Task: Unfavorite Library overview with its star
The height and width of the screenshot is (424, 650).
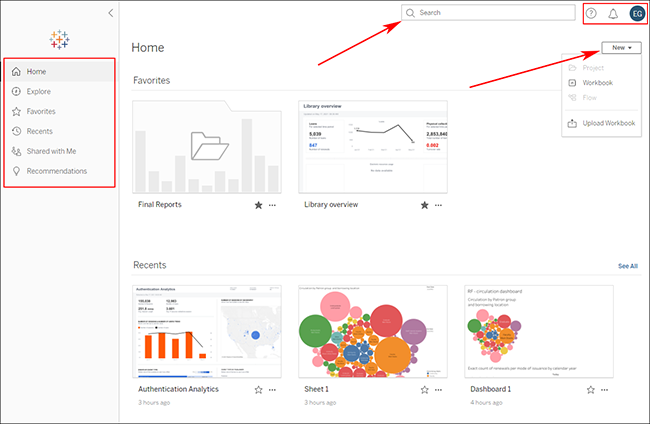Action: coord(424,205)
